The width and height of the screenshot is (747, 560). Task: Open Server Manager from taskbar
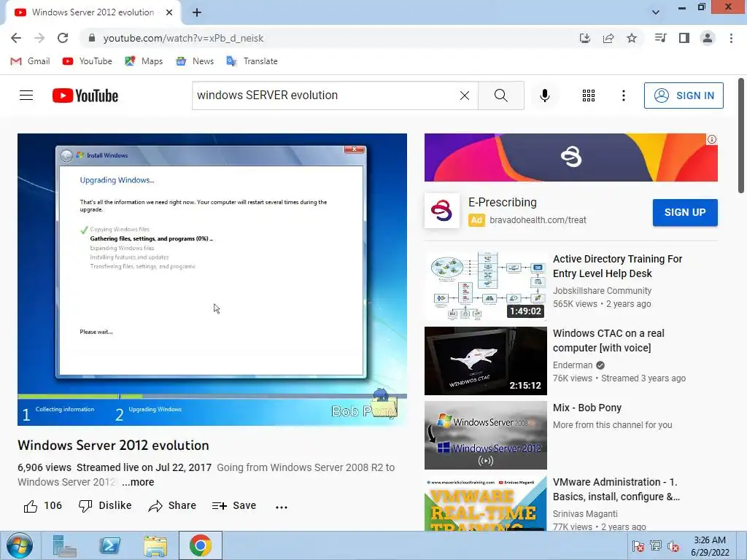[64, 545]
